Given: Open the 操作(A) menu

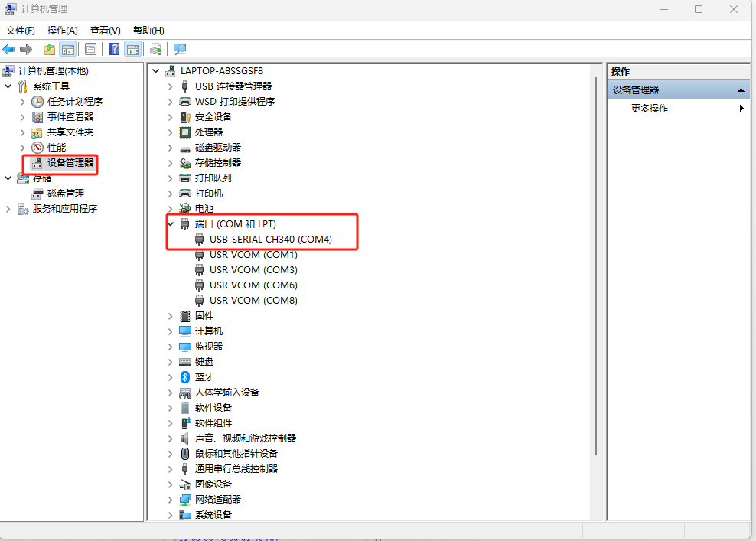Looking at the screenshot, I should pos(63,31).
